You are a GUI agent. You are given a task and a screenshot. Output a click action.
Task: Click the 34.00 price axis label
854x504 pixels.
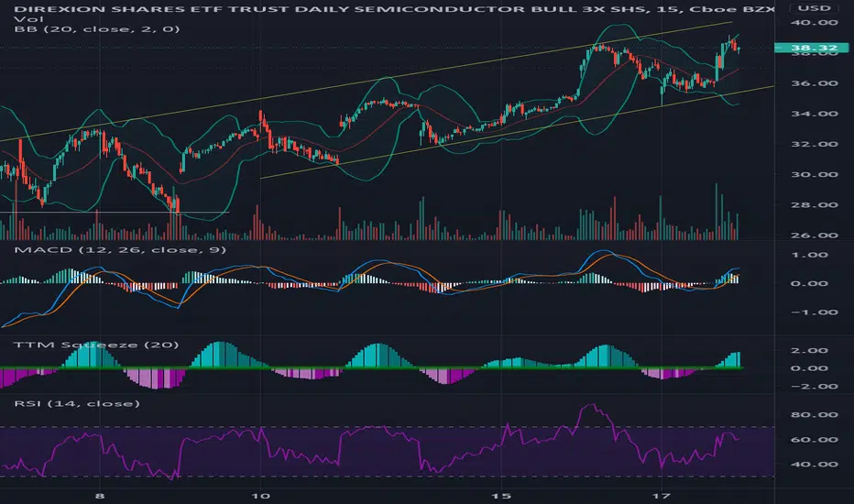click(x=815, y=114)
